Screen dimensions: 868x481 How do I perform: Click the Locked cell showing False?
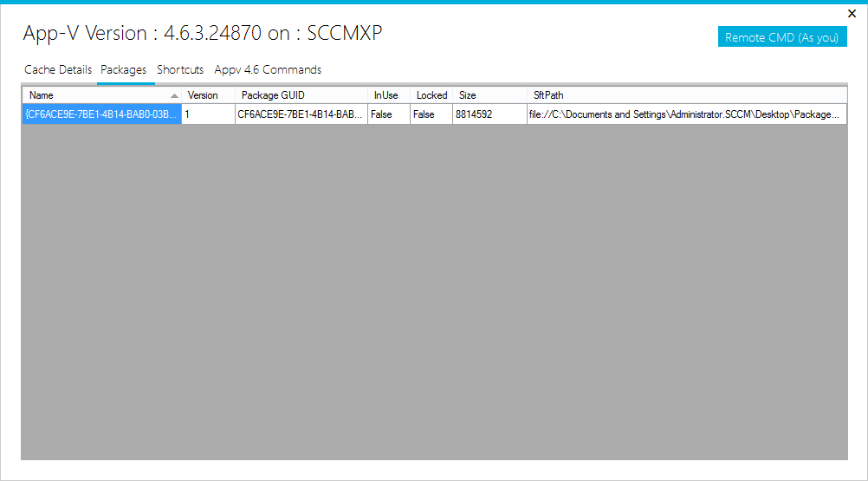431,114
